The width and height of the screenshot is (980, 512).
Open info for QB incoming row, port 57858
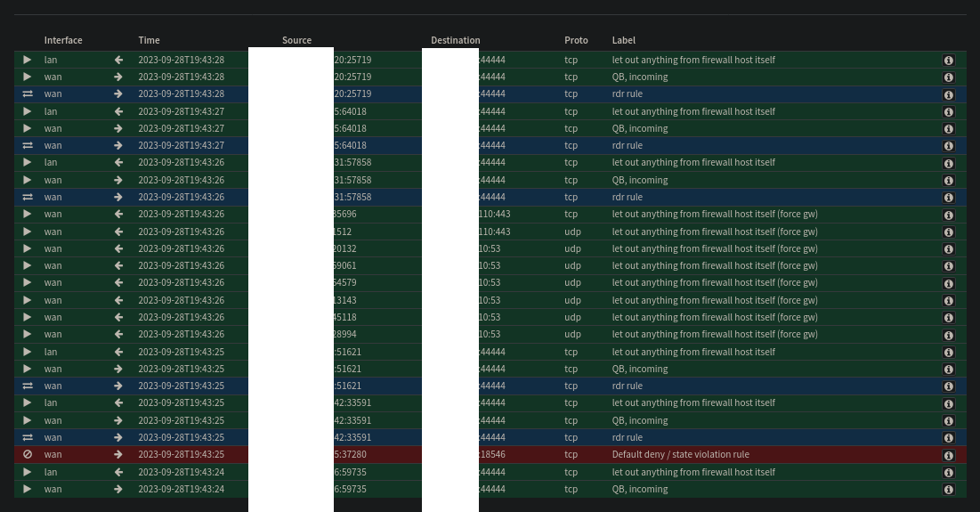point(948,181)
